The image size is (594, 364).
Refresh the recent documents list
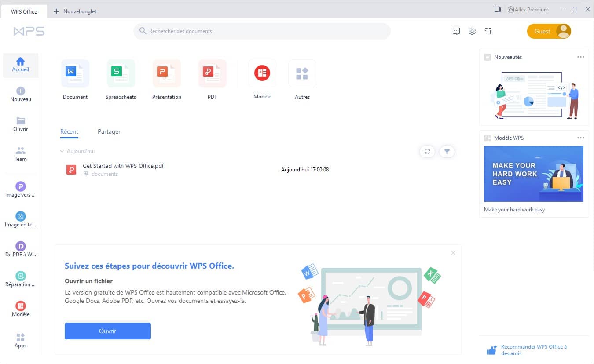pos(427,152)
